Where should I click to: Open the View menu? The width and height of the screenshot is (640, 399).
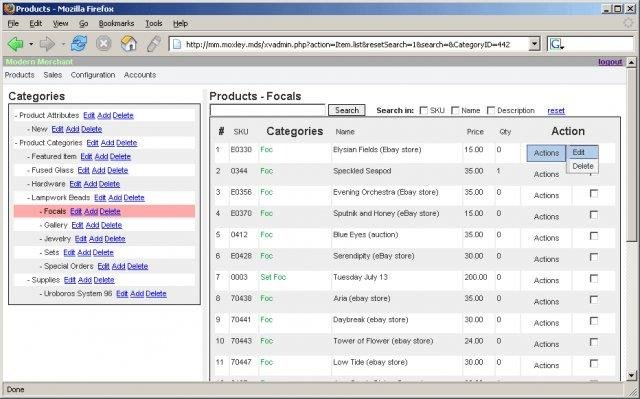coord(60,24)
